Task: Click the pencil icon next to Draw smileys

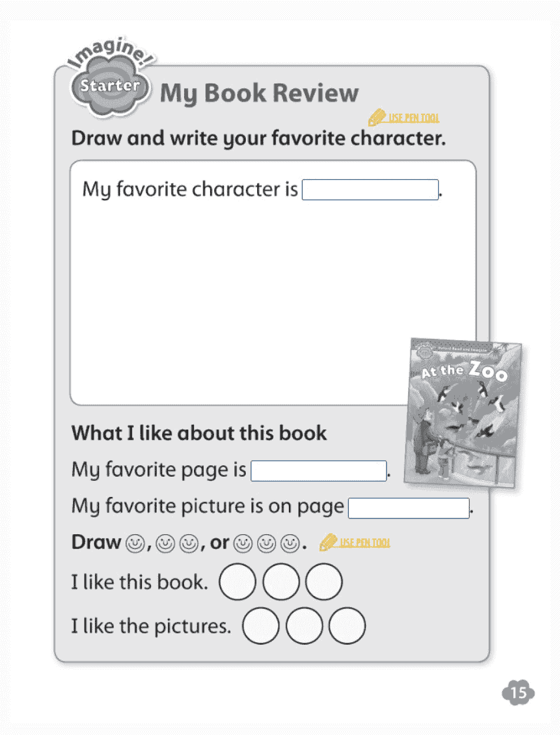Action: click(328, 542)
